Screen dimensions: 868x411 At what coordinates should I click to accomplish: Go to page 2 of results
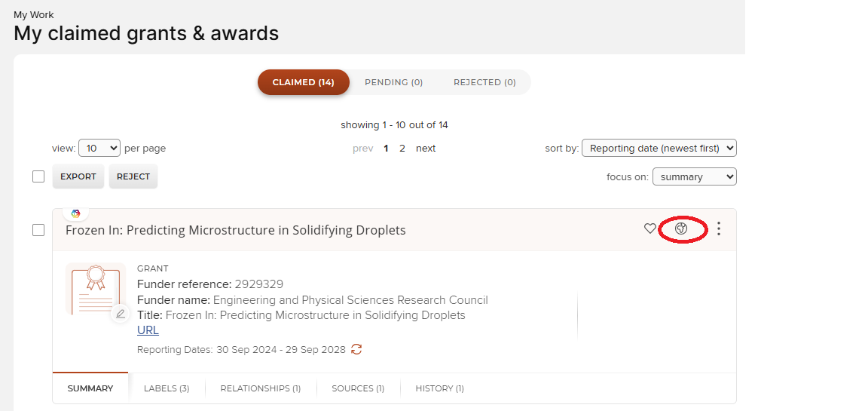[x=402, y=149]
